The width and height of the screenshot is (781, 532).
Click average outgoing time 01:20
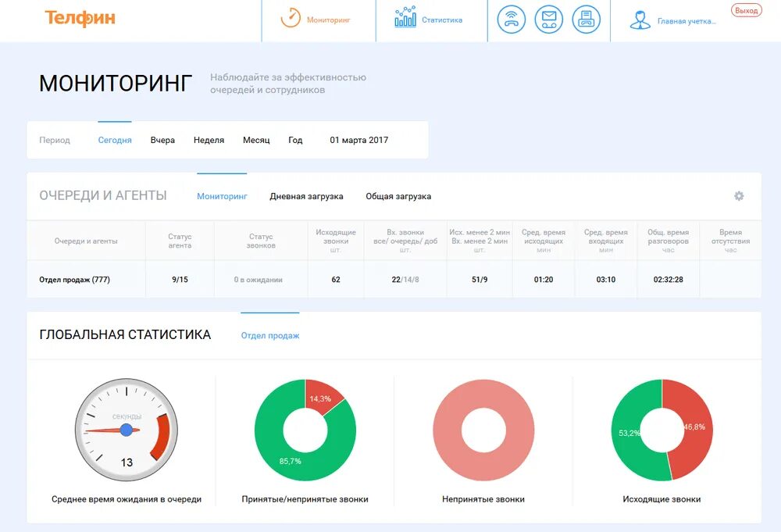[x=544, y=280]
